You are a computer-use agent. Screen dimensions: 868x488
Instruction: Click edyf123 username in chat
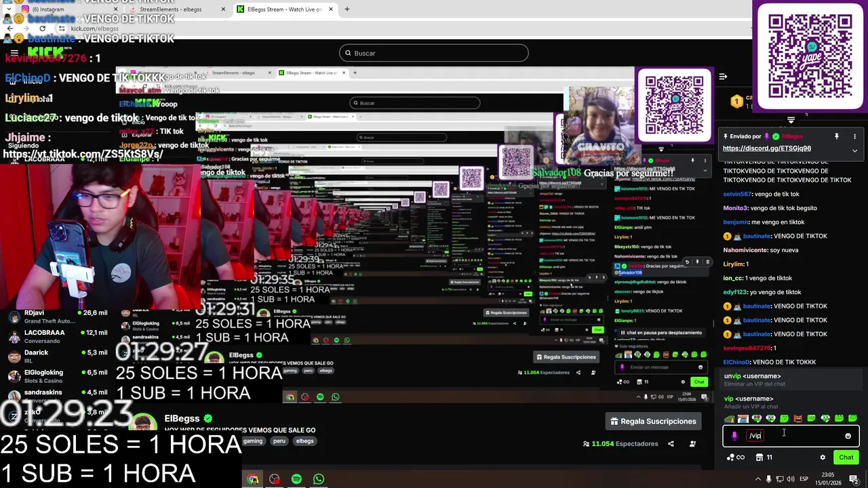(735, 292)
